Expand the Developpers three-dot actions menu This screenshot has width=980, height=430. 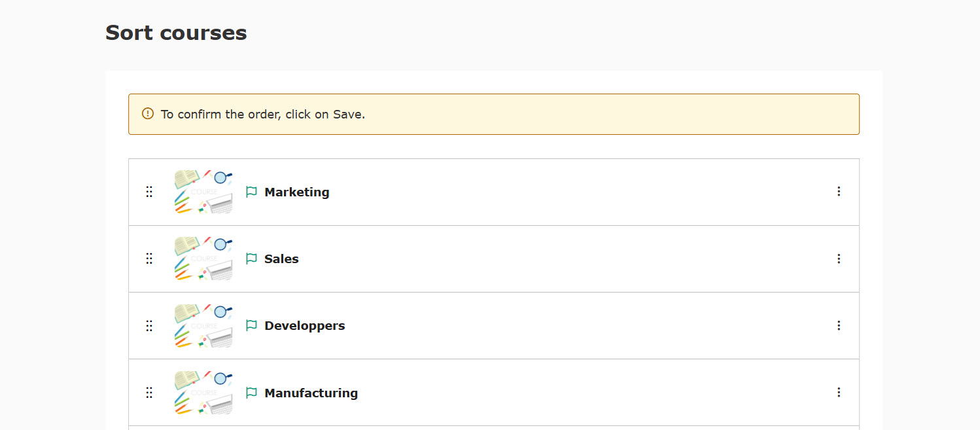pos(839,325)
